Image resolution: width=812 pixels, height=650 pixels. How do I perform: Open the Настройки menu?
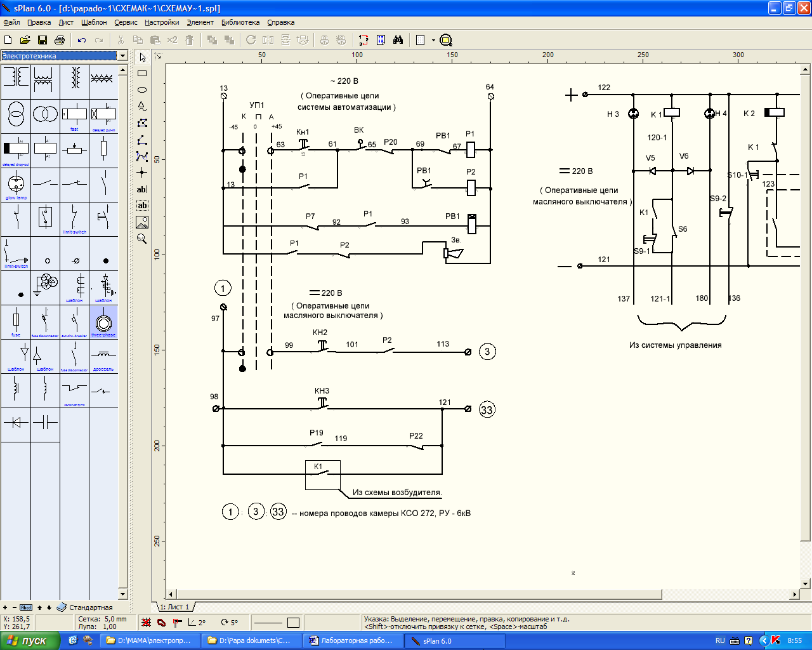point(162,22)
